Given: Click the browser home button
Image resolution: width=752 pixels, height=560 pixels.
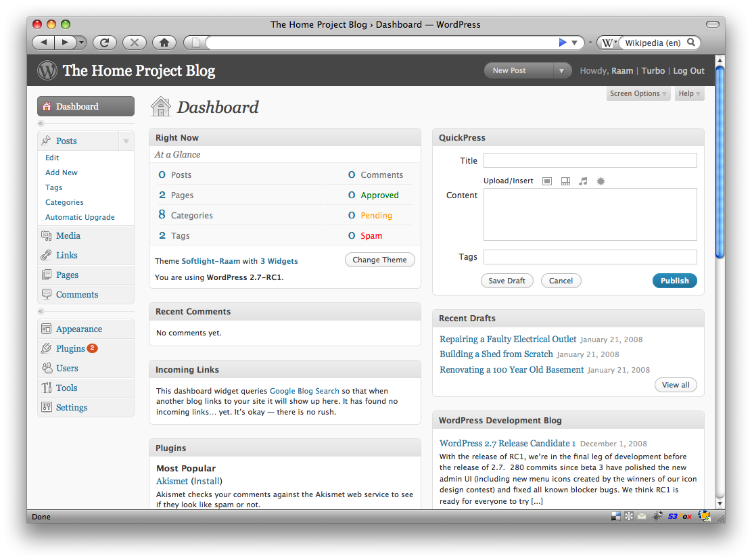Looking at the screenshot, I should [x=164, y=43].
